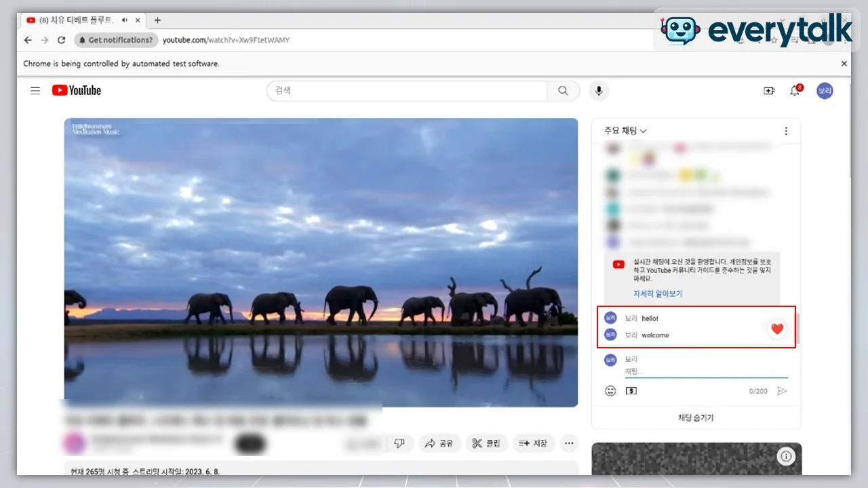Image resolution: width=868 pixels, height=488 pixels.
Task: Open the YouTube hamburger guide menu
Action: click(x=35, y=90)
